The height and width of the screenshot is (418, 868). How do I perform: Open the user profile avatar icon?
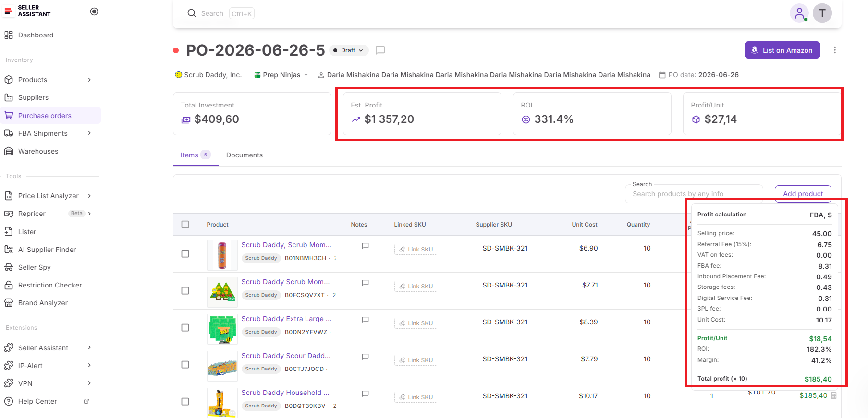pos(799,13)
